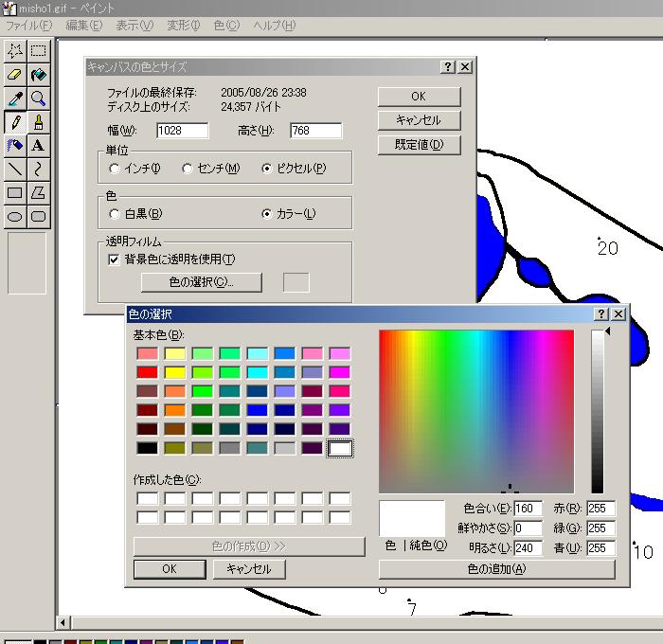
Task: Select the Rectangle shape tool
Action: click(15, 193)
